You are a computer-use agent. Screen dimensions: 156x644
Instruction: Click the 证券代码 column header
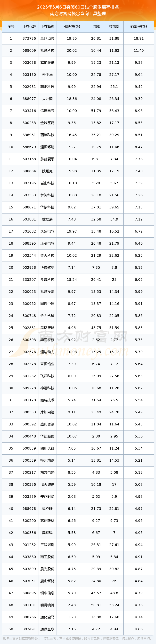click(29, 26)
